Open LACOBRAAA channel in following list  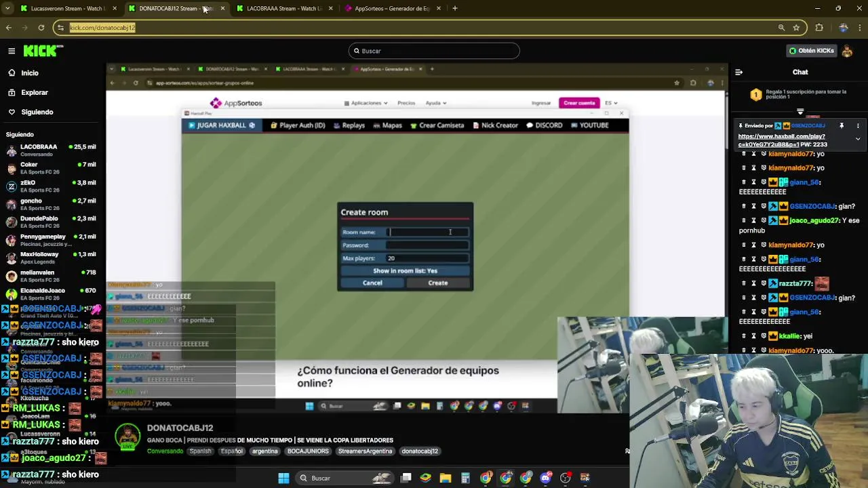51,150
